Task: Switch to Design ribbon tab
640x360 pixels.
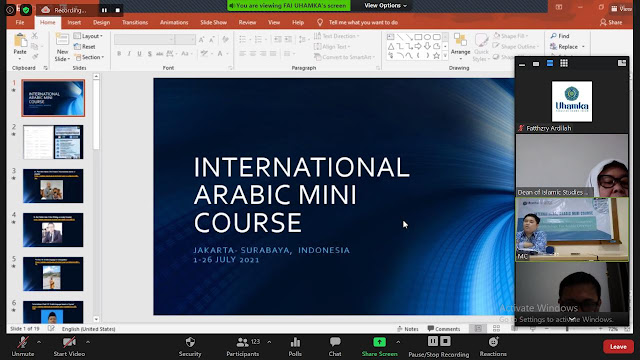Action: coord(101,22)
